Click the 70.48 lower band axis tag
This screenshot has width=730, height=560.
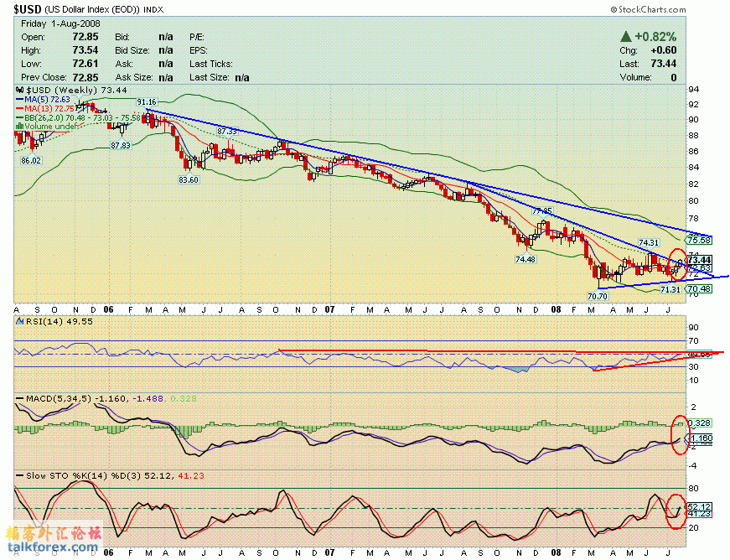(699, 289)
